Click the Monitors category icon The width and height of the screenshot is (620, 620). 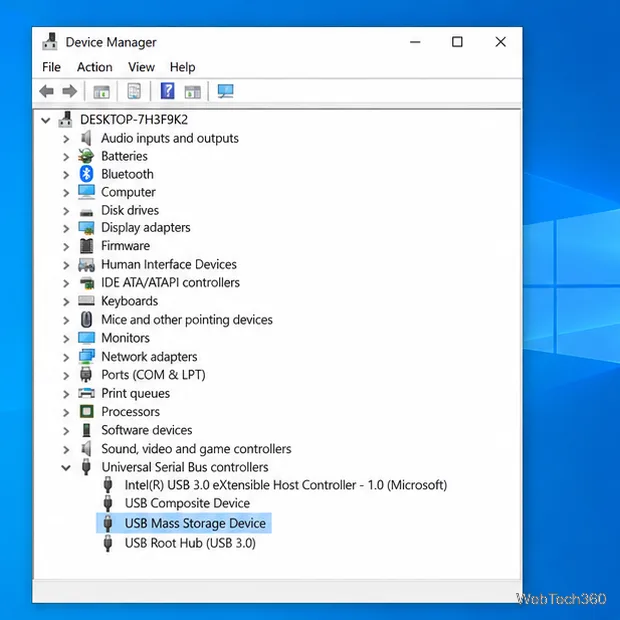(86, 338)
